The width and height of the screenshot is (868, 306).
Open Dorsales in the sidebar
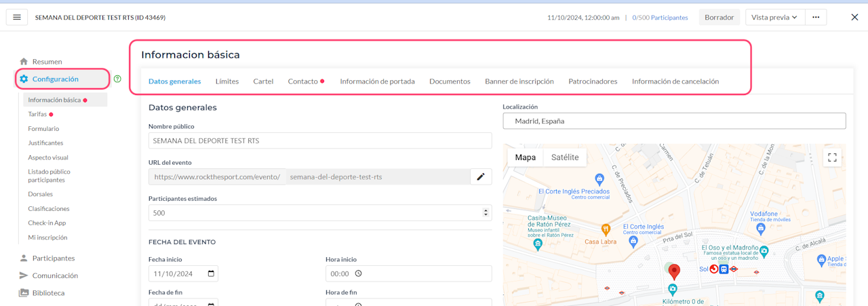point(40,194)
